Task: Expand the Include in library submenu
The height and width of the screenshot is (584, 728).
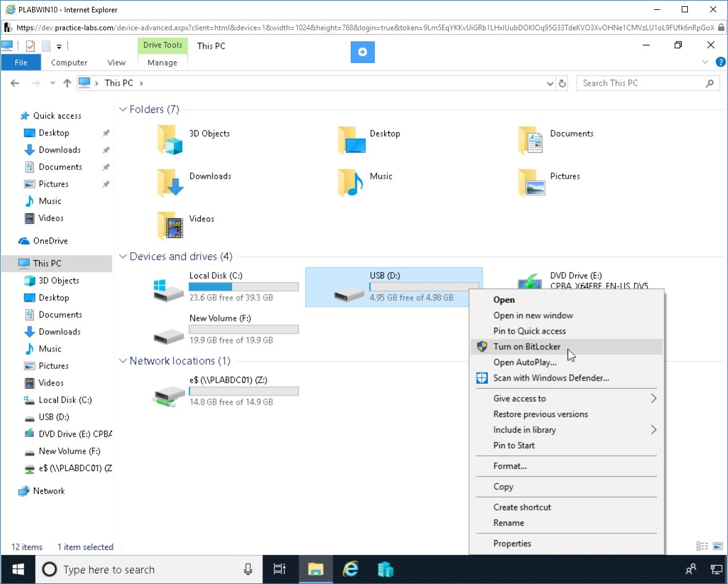Action: coord(566,430)
